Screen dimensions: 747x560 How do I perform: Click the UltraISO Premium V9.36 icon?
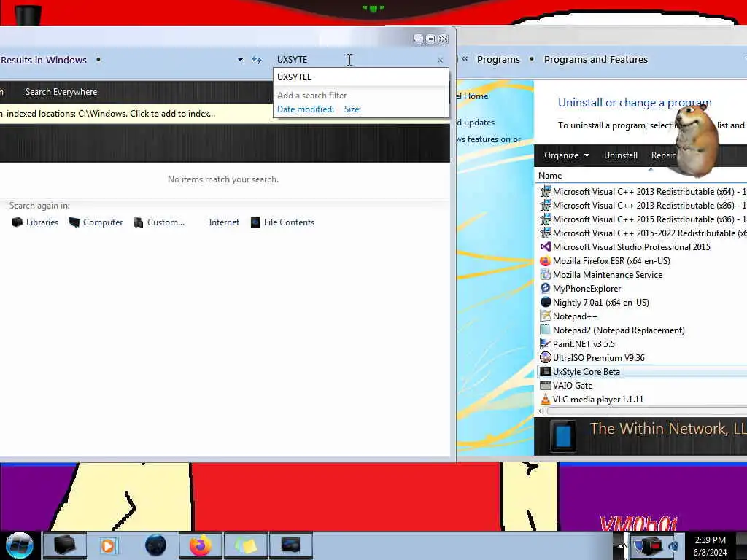pos(546,357)
